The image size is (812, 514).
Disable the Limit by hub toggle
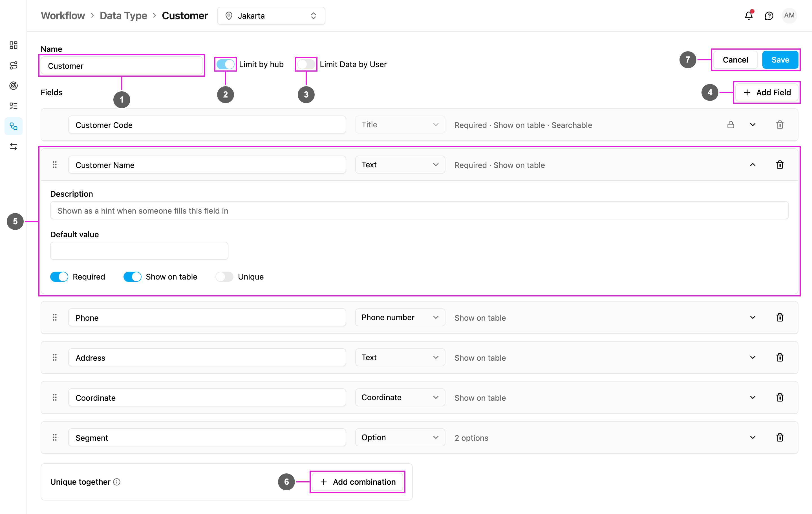[225, 64]
